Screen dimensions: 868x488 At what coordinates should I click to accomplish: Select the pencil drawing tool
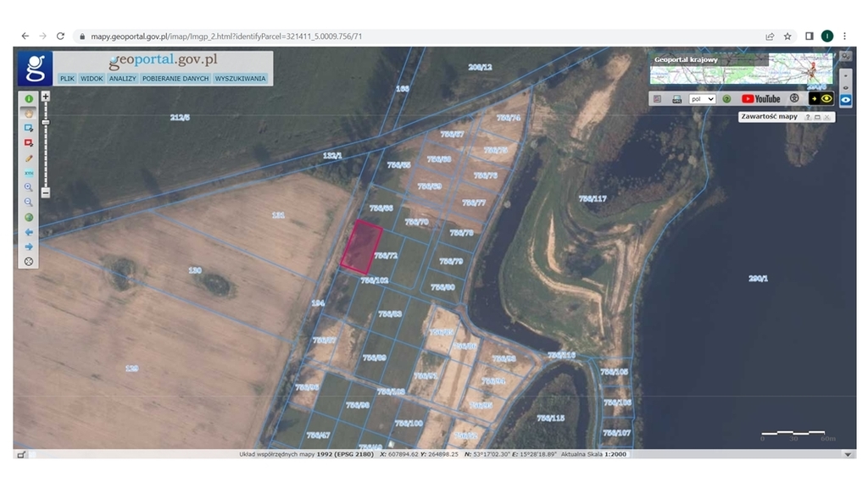coord(29,158)
